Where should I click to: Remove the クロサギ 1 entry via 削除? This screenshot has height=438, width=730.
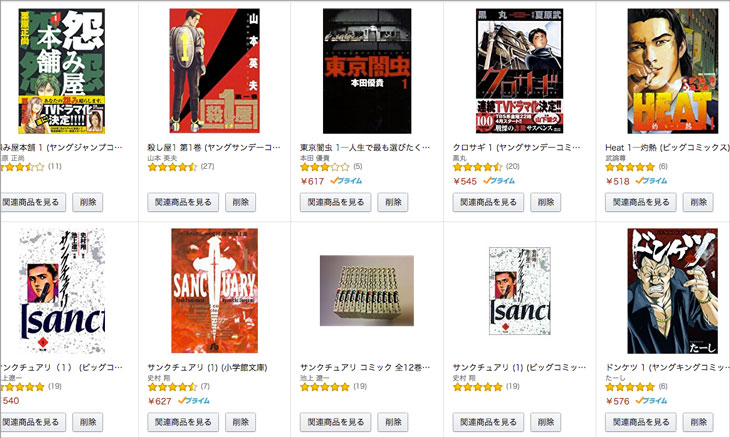pyautogui.click(x=546, y=202)
